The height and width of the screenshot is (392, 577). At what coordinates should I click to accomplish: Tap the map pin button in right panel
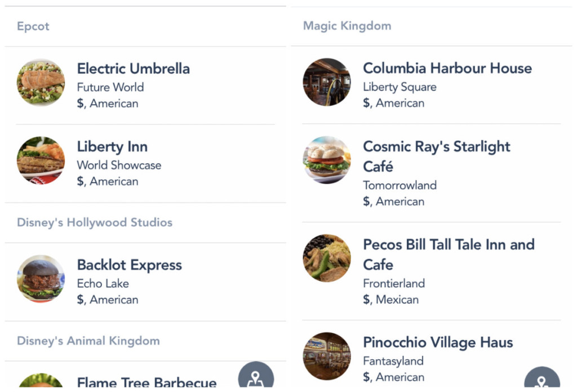pyautogui.click(x=542, y=378)
